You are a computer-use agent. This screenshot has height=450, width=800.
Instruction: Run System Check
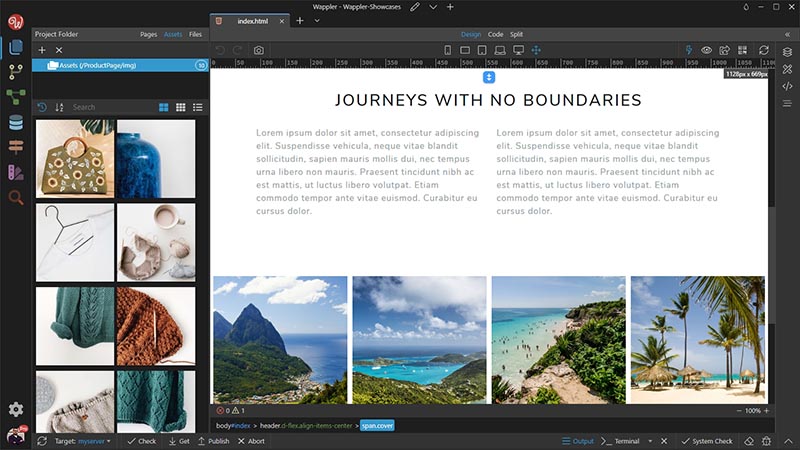point(707,441)
